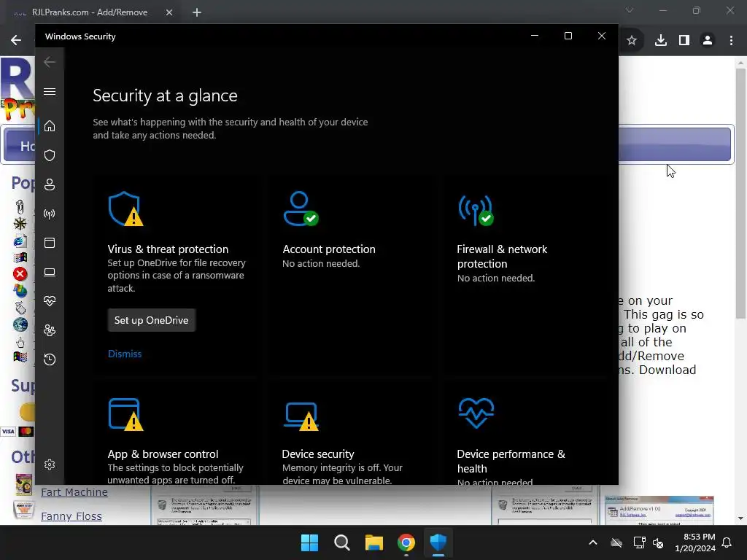Show hidden system tray icons chevron
The height and width of the screenshot is (560, 747).
pos(592,542)
